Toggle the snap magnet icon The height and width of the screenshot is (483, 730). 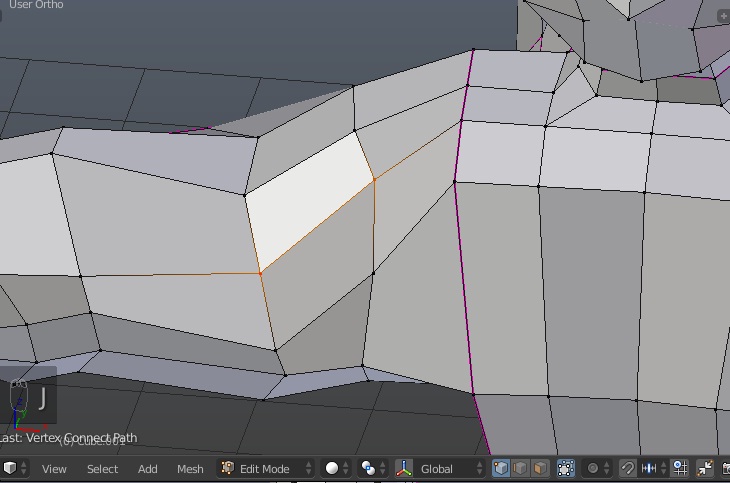coord(628,468)
